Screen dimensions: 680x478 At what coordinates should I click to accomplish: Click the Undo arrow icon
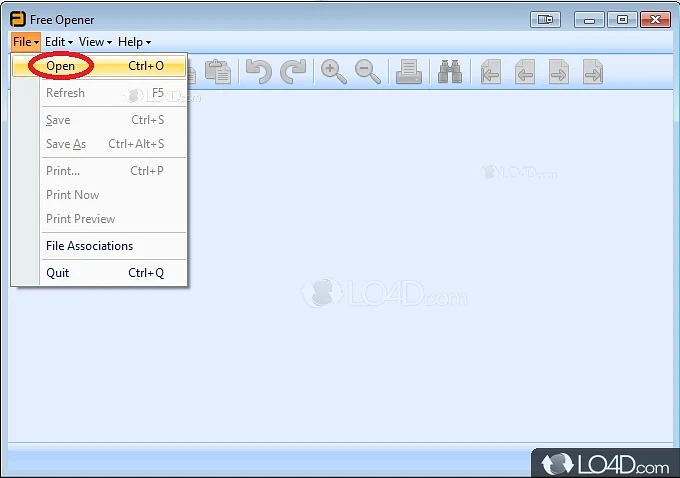point(259,71)
